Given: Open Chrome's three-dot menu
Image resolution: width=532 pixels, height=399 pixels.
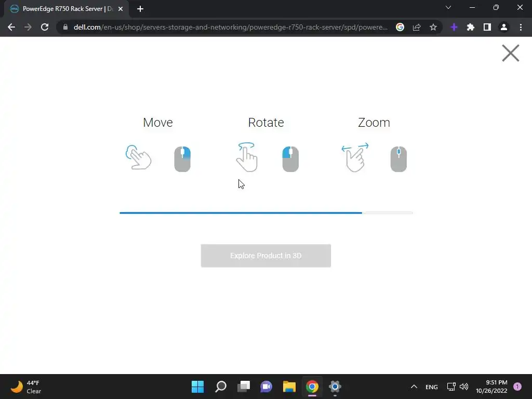Looking at the screenshot, I should point(521,27).
